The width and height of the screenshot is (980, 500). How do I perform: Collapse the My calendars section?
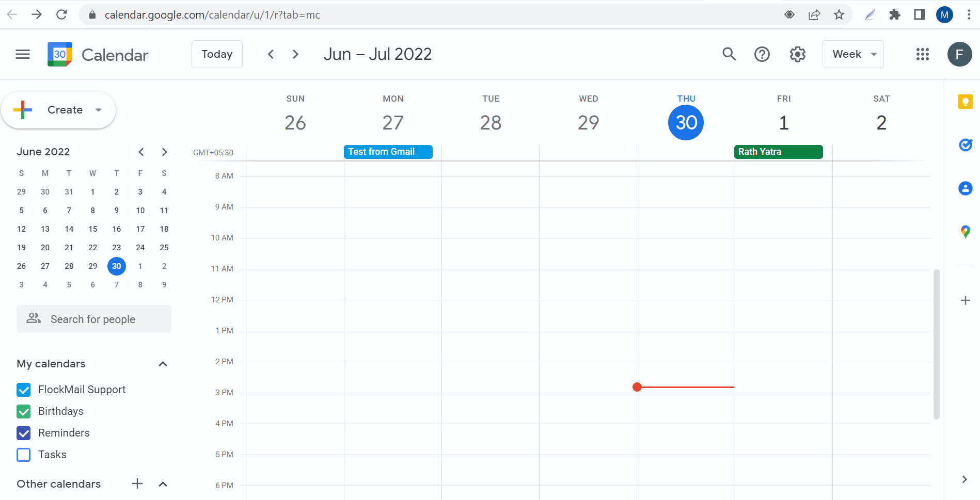point(163,364)
